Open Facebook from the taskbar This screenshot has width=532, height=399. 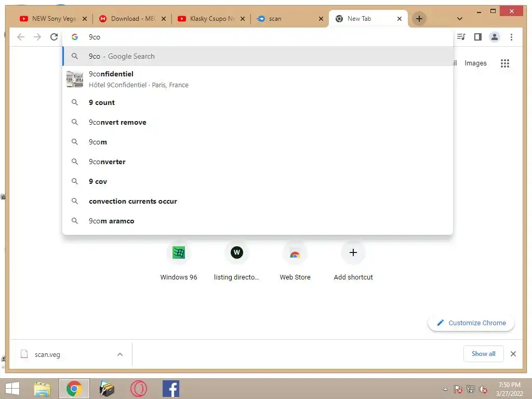click(170, 389)
